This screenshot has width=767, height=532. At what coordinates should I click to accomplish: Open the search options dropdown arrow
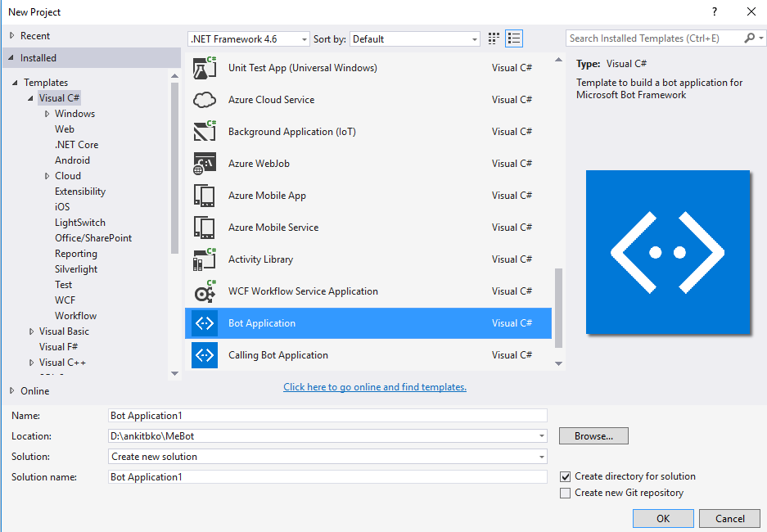tap(760, 38)
